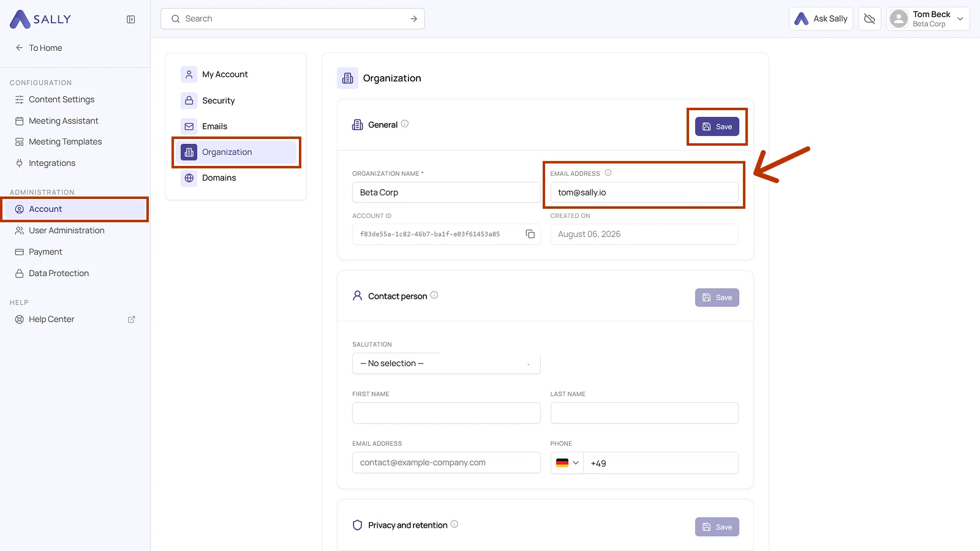The height and width of the screenshot is (551, 980).
Task: Open Salutation dropdown
Action: click(x=446, y=363)
